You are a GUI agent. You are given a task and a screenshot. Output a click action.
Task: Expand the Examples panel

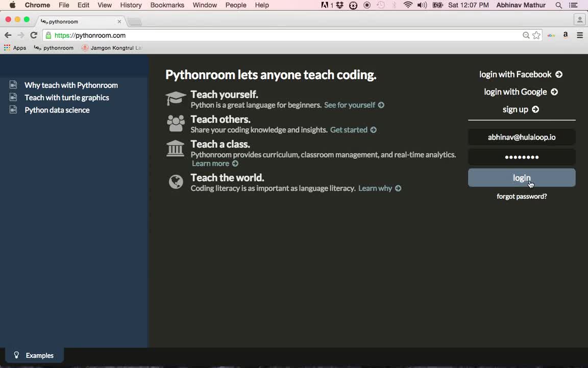[35, 355]
